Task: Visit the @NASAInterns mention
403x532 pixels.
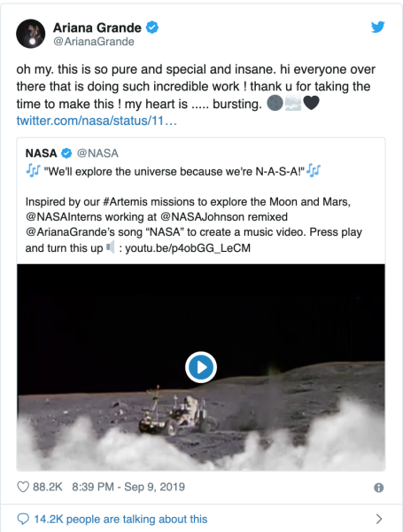Action: (64, 217)
